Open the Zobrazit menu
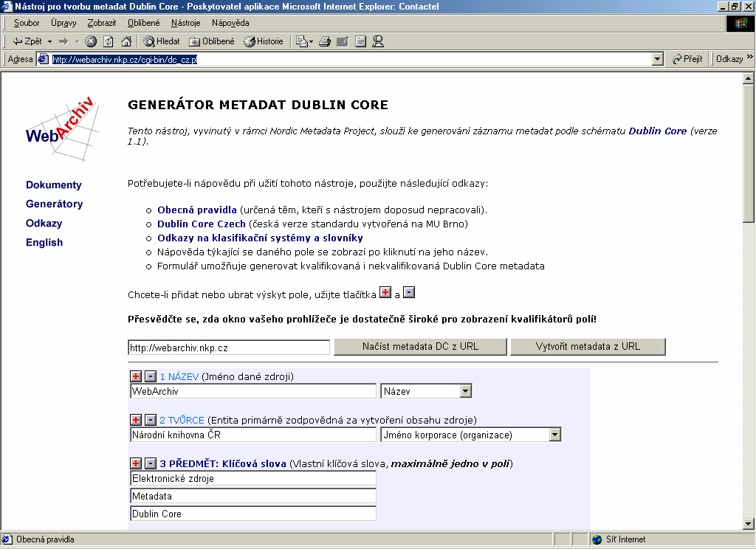This screenshot has height=549, width=756. point(102,23)
